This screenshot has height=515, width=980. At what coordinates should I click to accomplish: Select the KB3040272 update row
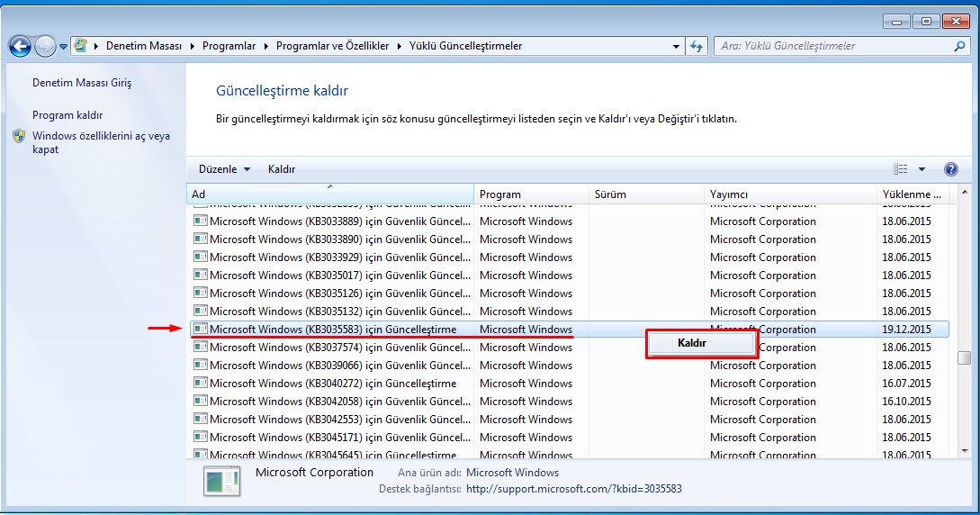333,384
